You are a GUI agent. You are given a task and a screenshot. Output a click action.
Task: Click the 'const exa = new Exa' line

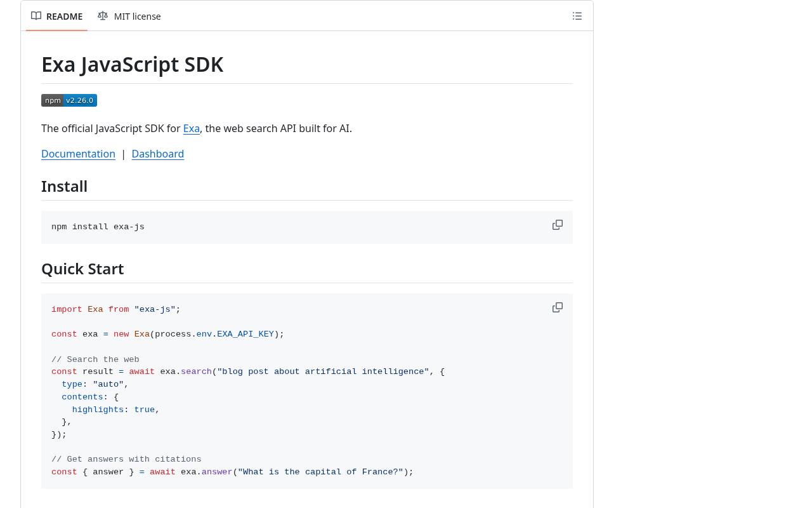click(168, 334)
